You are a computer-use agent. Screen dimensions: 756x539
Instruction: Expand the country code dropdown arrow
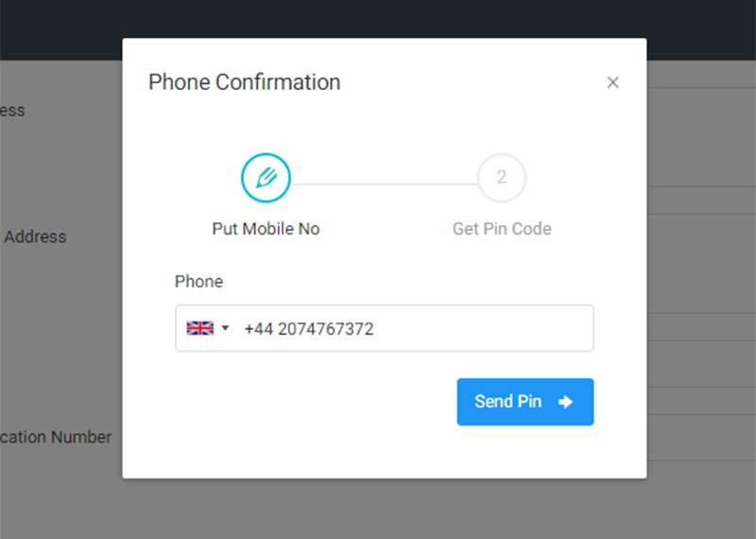coord(225,328)
